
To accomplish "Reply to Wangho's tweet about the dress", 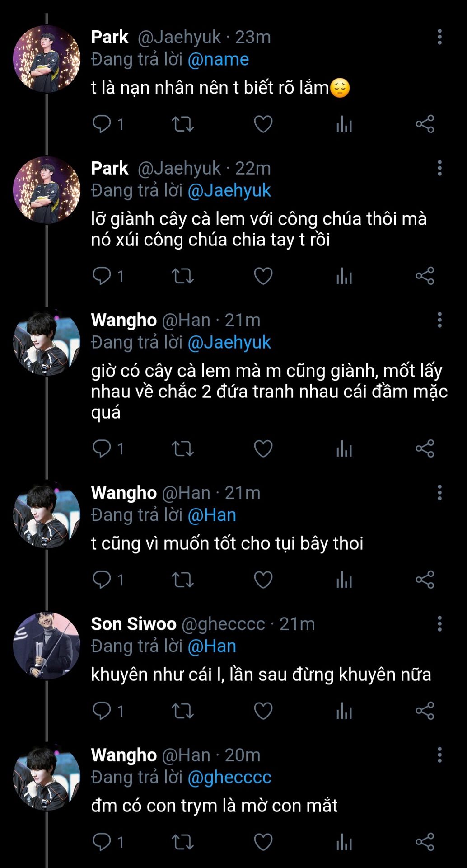I will [102, 448].
